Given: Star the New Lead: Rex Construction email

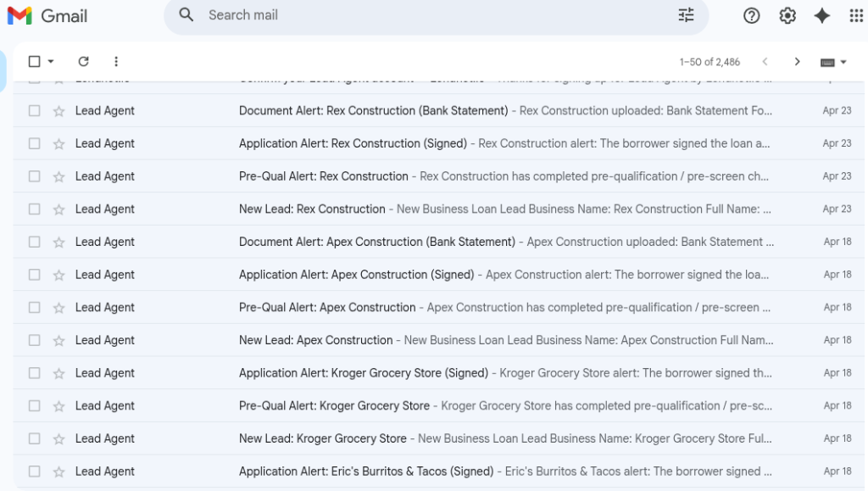Looking at the screenshot, I should (58, 209).
